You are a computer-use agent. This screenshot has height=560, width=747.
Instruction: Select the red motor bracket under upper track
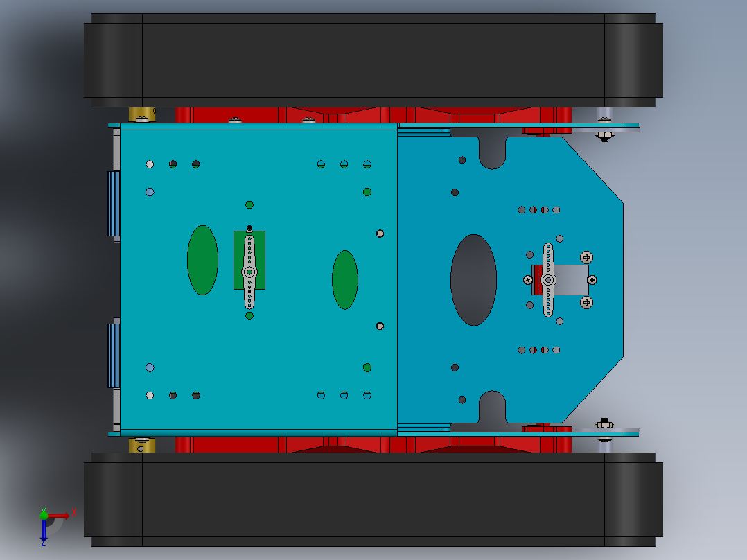click(373, 115)
